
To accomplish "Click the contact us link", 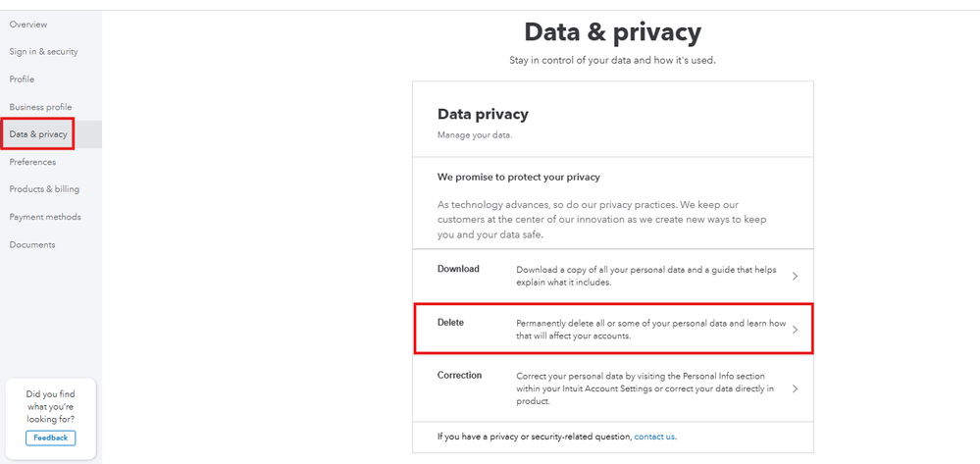I will pyautogui.click(x=654, y=437).
